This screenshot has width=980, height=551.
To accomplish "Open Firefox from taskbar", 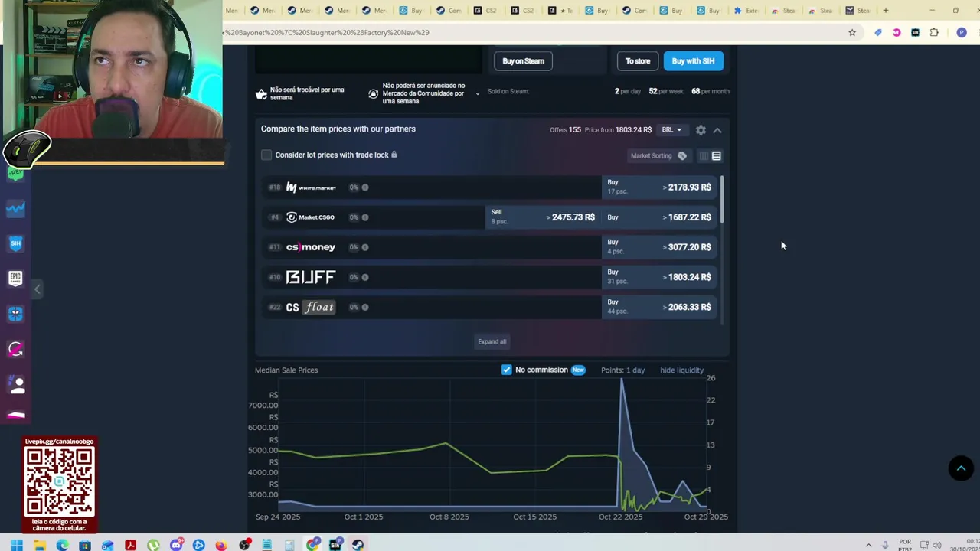I will click(221, 545).
